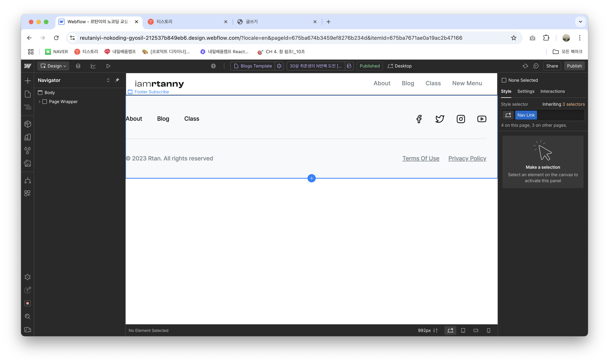
Task: Open the Design mode dropdown
Action: pos(53,66)
